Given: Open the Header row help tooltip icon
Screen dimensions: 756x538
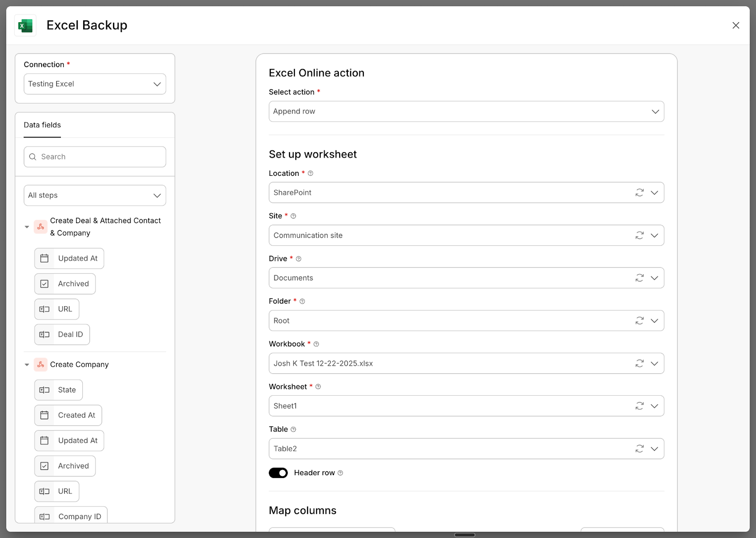Looking at the screenshot, I should pyautogui.click(x=340, y=473).
